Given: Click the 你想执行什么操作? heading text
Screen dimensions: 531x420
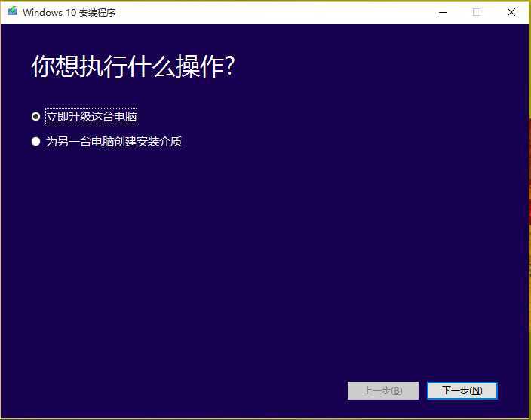Looking at the screenshot, I should click(x=133, y=66).
